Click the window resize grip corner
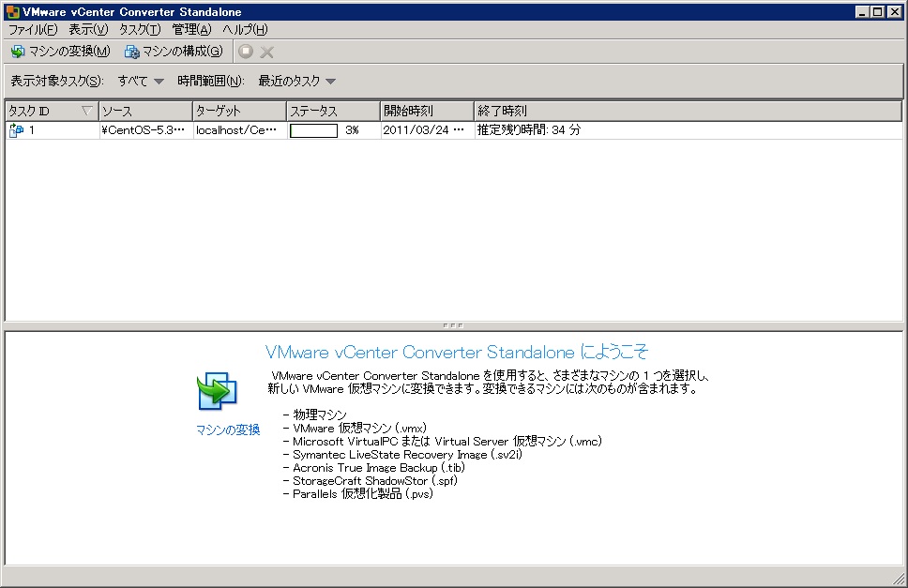 pyautogui.click(x=899, y=579)
